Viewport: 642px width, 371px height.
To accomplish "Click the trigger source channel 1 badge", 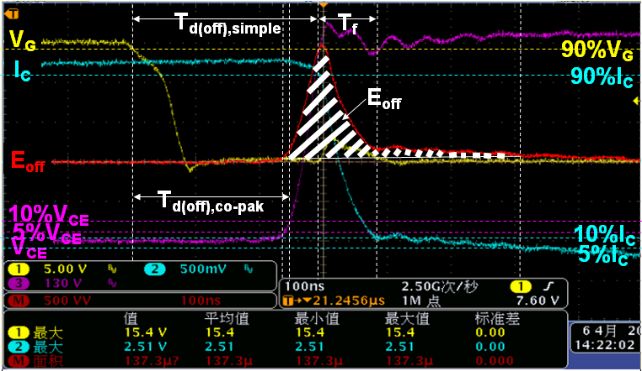I will (520, 286).
